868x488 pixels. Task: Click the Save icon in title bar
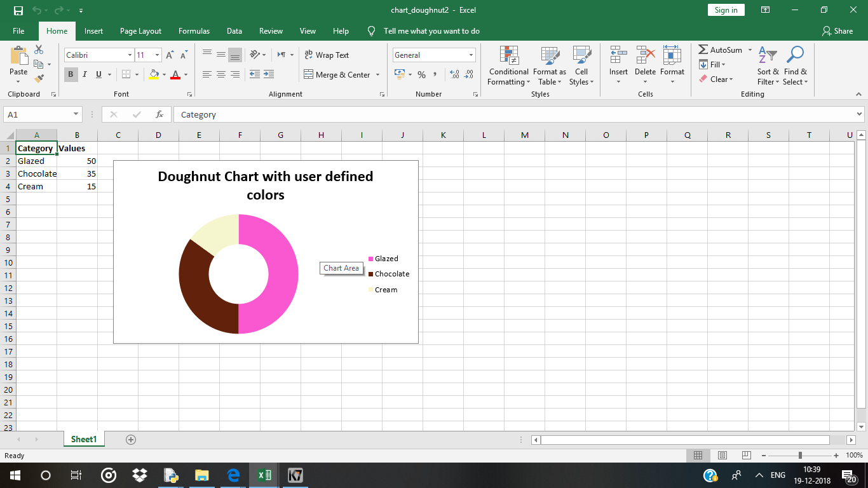18,10
